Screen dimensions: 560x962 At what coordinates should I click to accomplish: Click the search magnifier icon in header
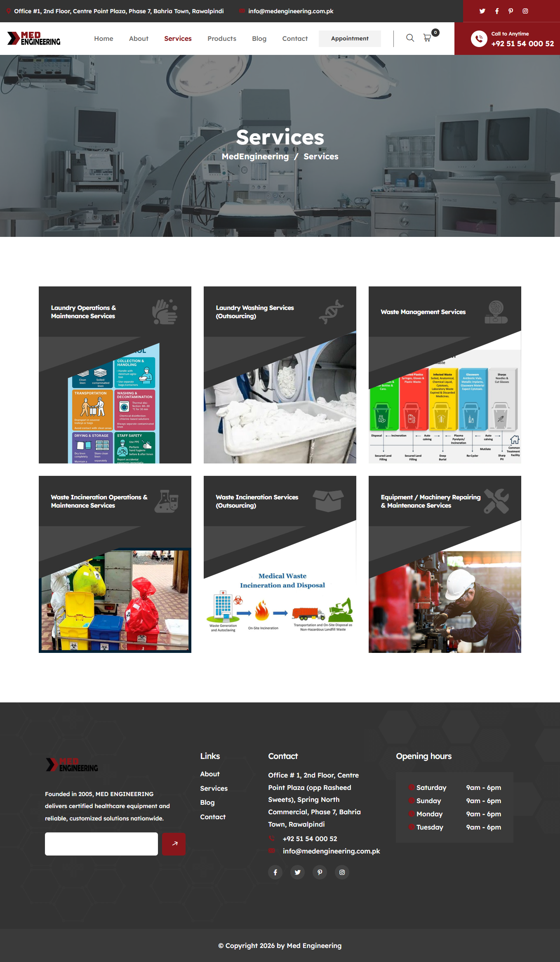[410, 38]
